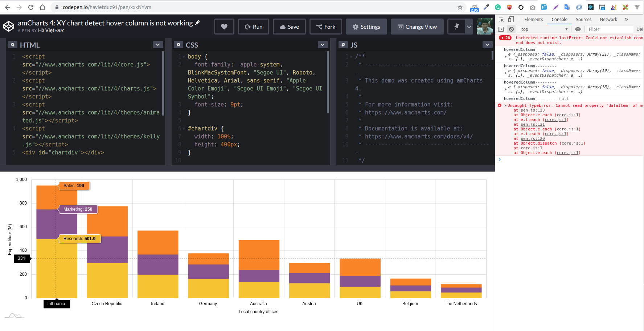Click the HTML panel settings gear
Viewport: 644px width, 331px height.
coord(13,44)
